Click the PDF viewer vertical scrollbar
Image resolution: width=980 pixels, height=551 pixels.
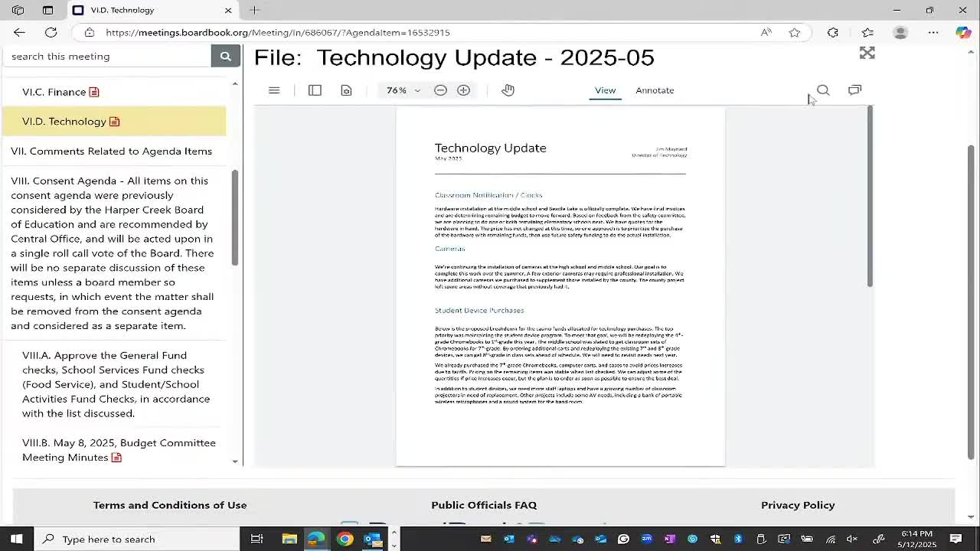click(870, 197)
